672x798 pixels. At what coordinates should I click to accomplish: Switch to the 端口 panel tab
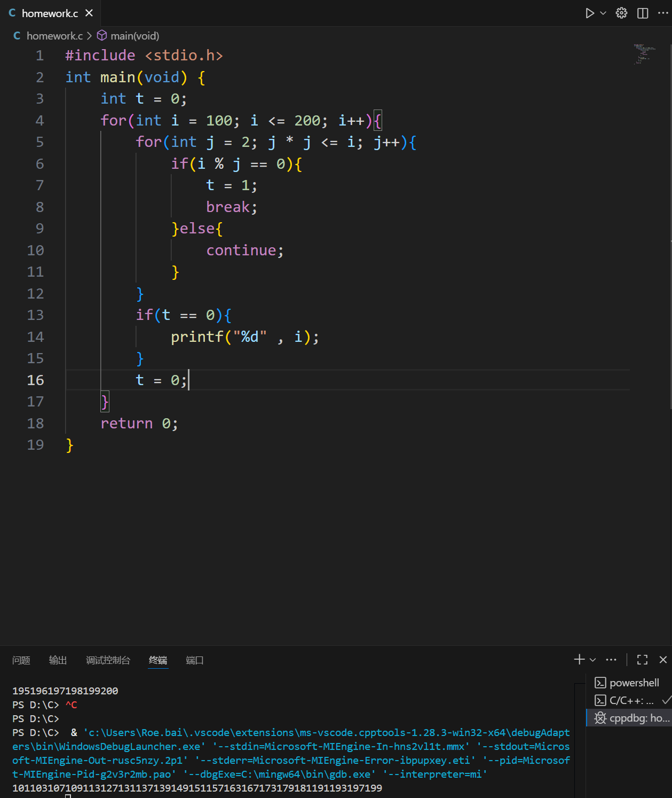click(x=194, y=660)
